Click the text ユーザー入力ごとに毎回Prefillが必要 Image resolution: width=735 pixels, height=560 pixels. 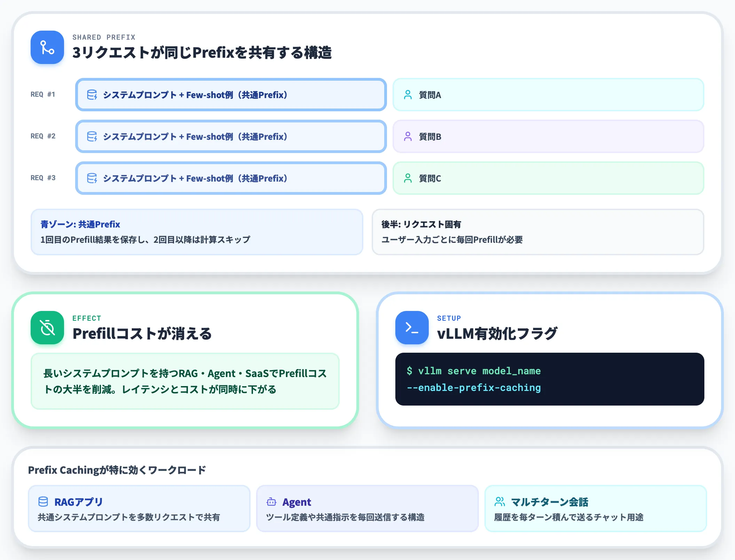tap(452, 240)
